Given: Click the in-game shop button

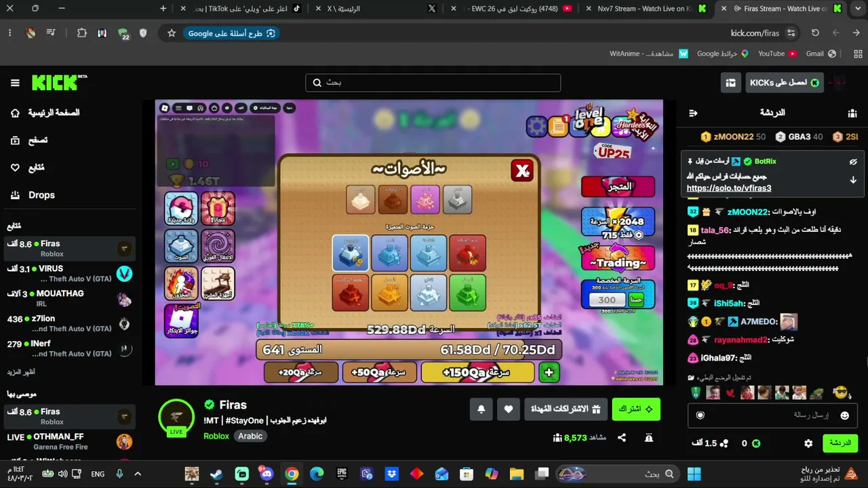Looking at the screenshot, I should point(618,186).
